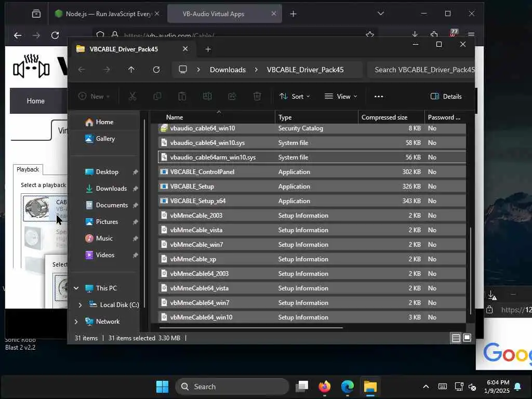Open Firefox extensions puzzle icon
The width and height of the screenshot is (532, 399).
(x=434, y=35)
